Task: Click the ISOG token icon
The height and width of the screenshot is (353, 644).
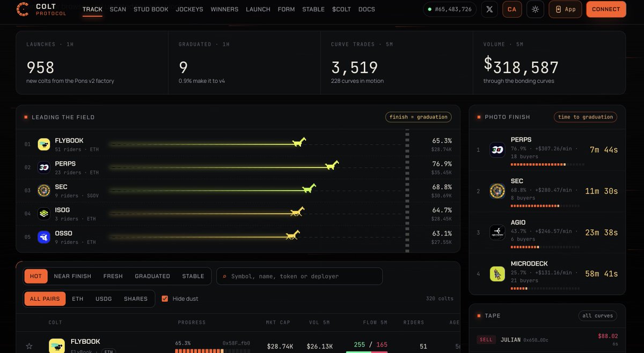Action: (x=44, y=214)
